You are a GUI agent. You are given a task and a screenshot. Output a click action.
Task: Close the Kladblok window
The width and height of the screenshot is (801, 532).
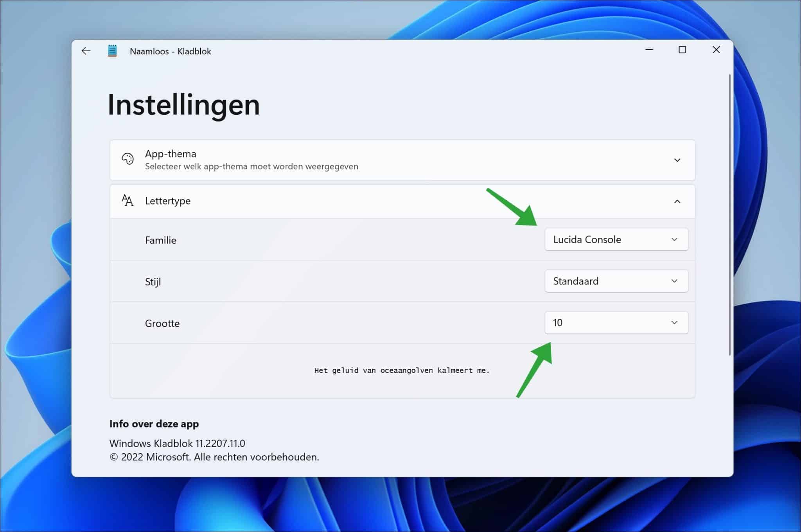click(x=716, y=50)
